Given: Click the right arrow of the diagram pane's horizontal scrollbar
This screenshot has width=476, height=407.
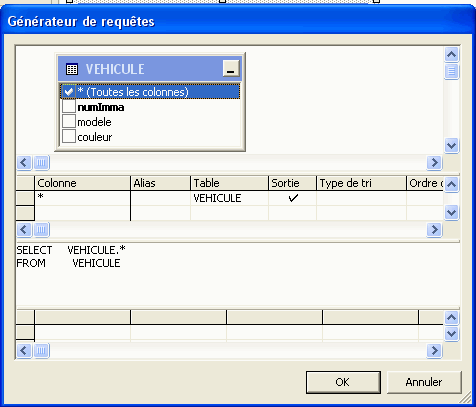Looking at the screenshot, I should coord(434,162).
